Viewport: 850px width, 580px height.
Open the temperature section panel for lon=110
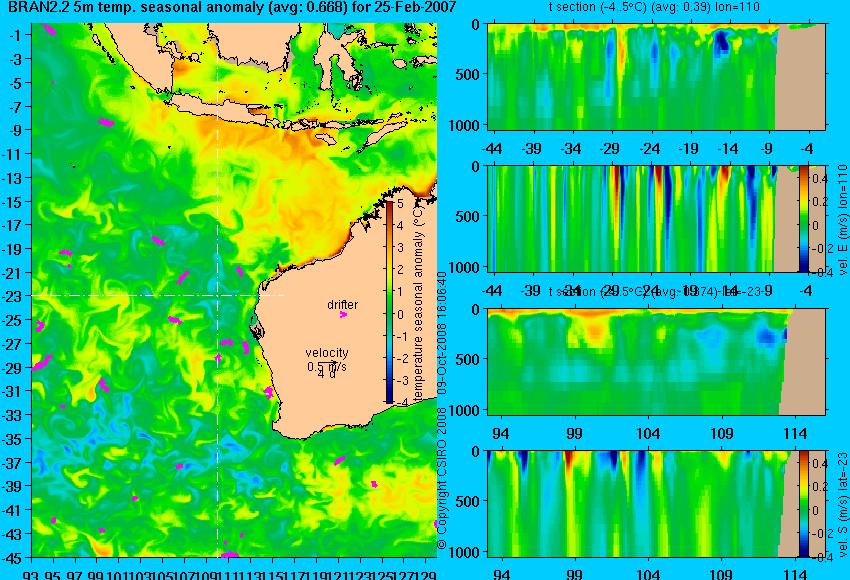[656, 76]
